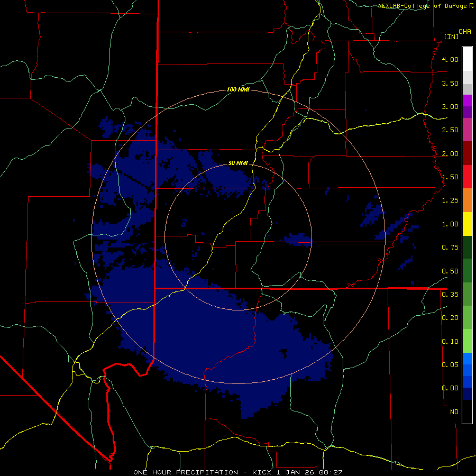The height and width of the screenshot is (476, 476).
Task: Click the pink 2.50 legend block
Action: coord(467,130)
